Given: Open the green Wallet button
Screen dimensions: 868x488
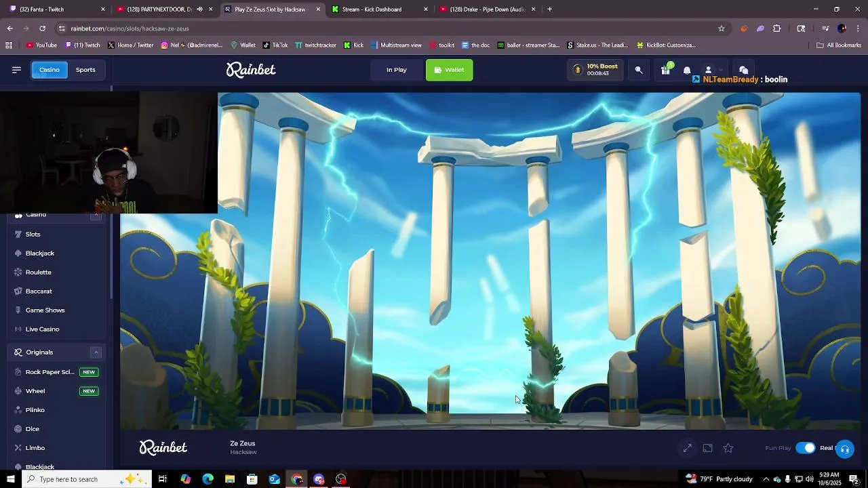Looking at the screenshot, I should (x=449, y=70).
